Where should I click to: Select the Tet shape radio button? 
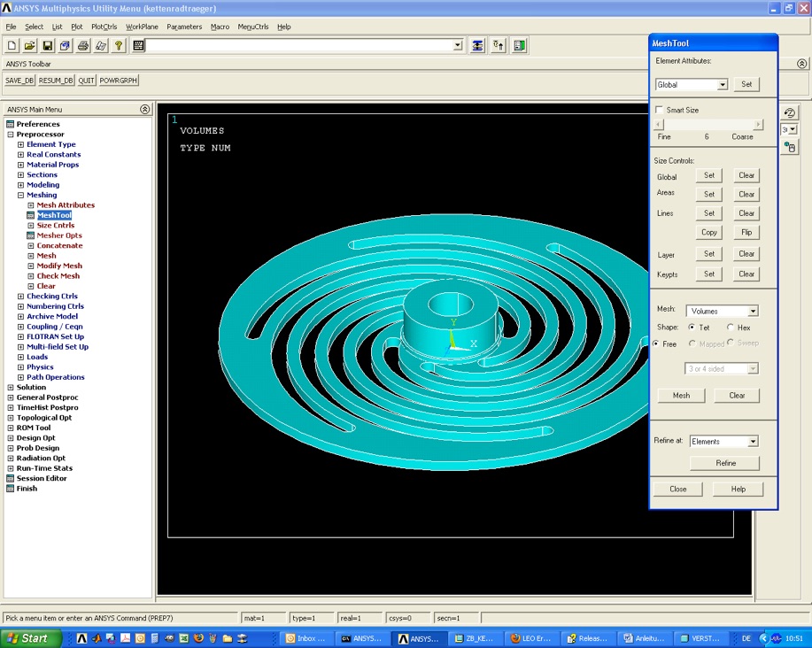coord(692,328)
